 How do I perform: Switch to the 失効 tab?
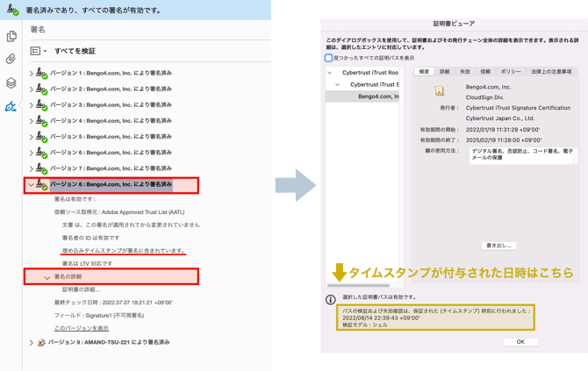tap(465, 72)
